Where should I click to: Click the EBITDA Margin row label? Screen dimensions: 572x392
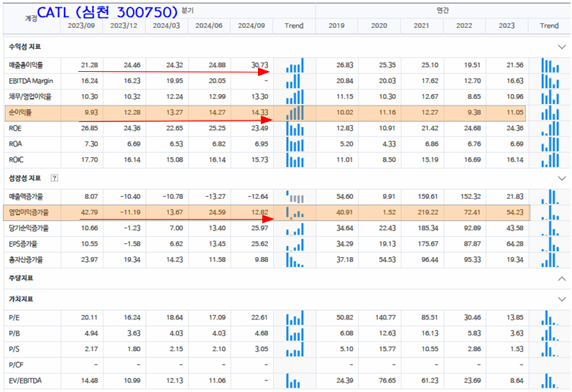tap(31, 81)
